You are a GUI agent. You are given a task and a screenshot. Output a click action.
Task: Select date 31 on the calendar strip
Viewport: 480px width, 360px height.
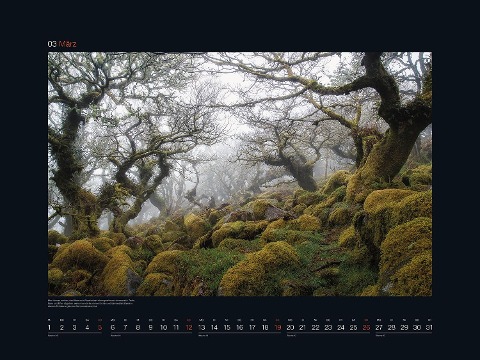(x=429, y=327)
